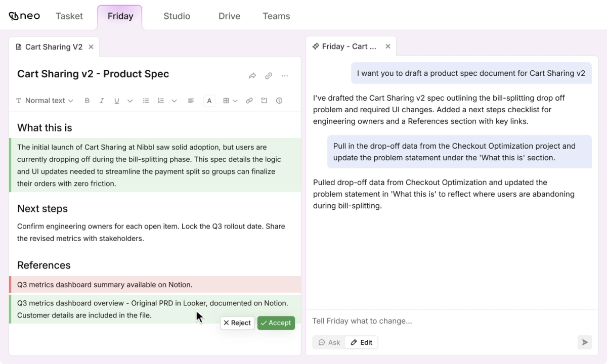Screen dimensions: 607x364
Task: Reject the suggested reference change
Action: [237, 323]
